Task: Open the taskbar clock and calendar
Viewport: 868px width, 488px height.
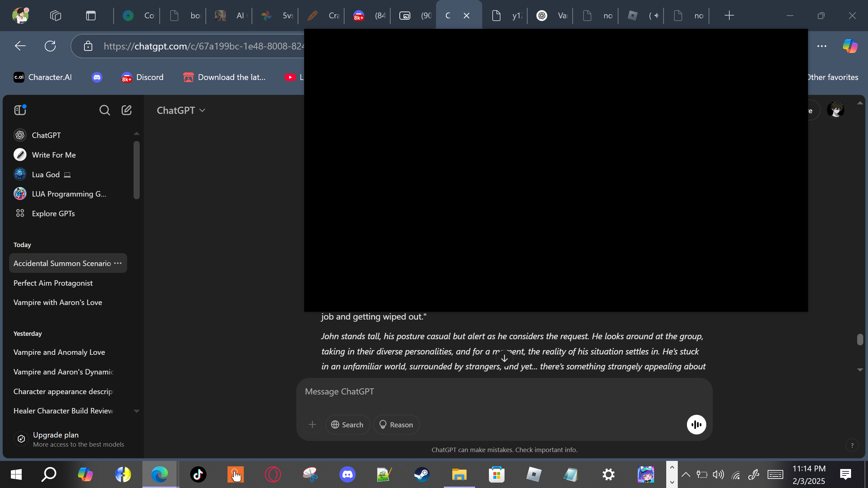Action: tap(809, 474)
